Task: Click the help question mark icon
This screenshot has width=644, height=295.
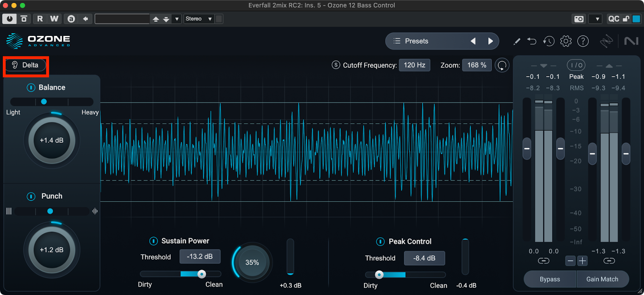Action: point(583,41)
